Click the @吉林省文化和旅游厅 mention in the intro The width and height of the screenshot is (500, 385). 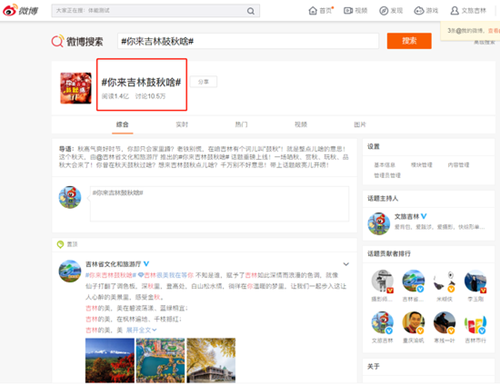click(x=127, y=157)
